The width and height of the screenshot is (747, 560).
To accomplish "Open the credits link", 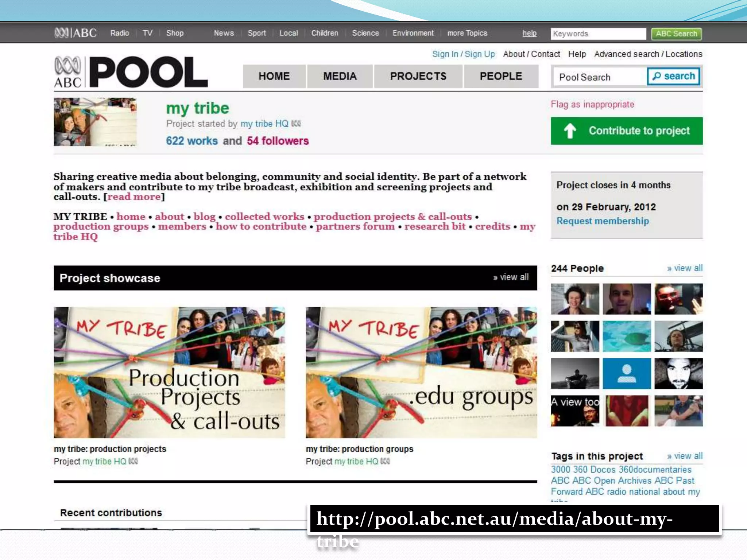I will click(x=492, y=227).
